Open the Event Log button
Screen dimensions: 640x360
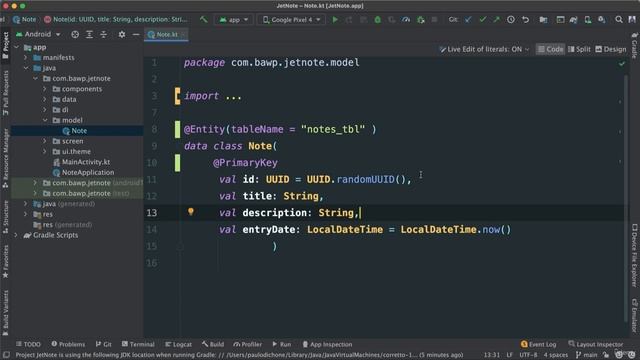[538, 344]
